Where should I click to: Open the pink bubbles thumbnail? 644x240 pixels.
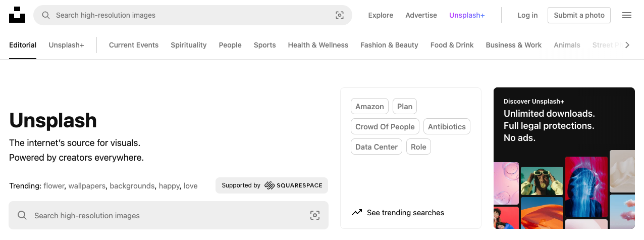(x=506, y=183)
